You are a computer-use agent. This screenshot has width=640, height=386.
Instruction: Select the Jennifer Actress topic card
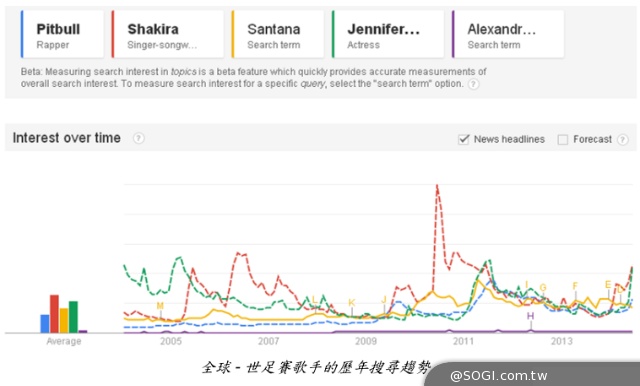[388, 35]
